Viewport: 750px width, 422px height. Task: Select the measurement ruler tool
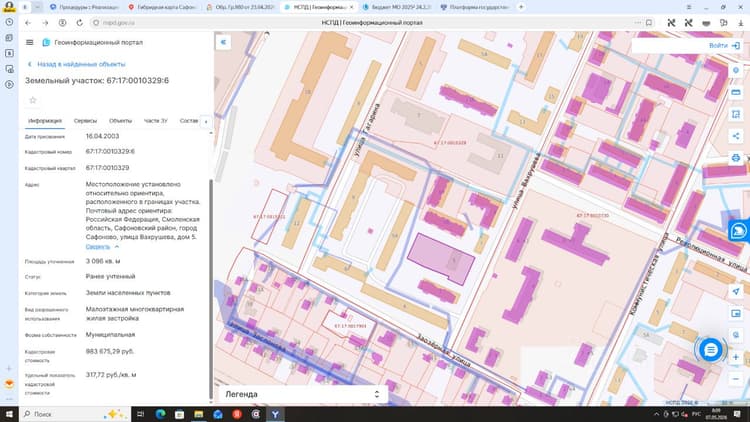pyautogui.click(x=736, y=92)
